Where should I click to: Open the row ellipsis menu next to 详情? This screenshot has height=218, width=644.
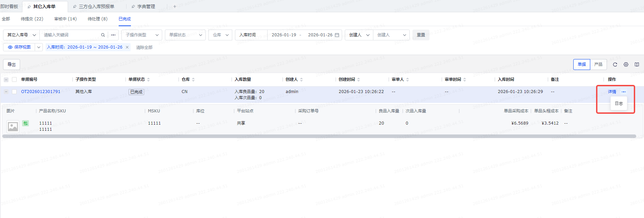[624, 92]
